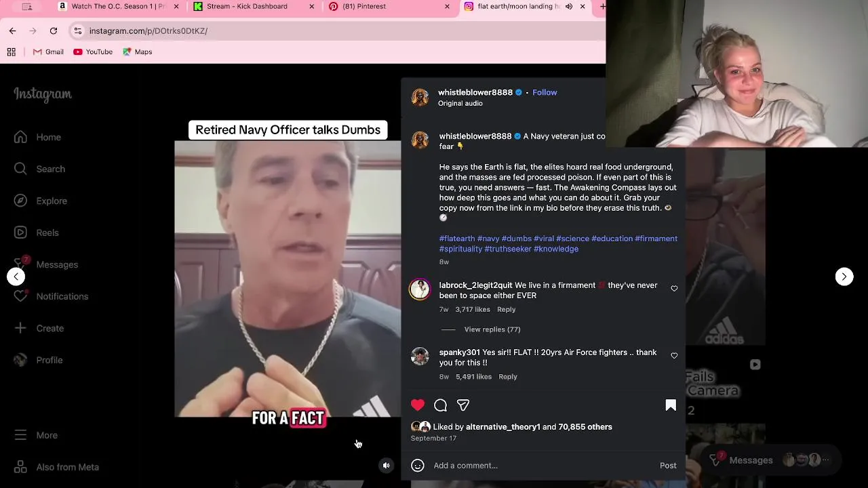Open the #flatearth hashtag link
This screenshot has height=488, width=868.
tap(457, 239)
